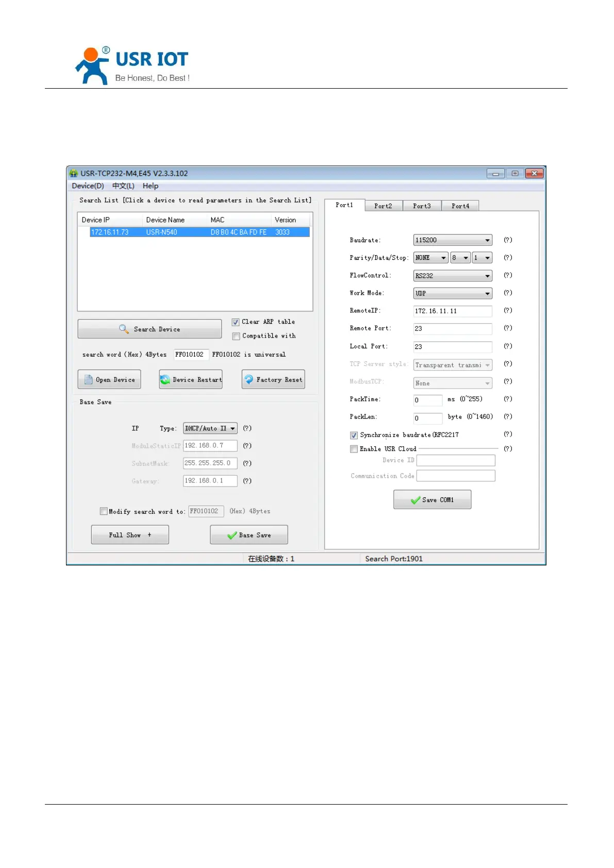614x868 pixels.
Task: Click the green checkmark on Save COM1
Action: pos(416,500)
